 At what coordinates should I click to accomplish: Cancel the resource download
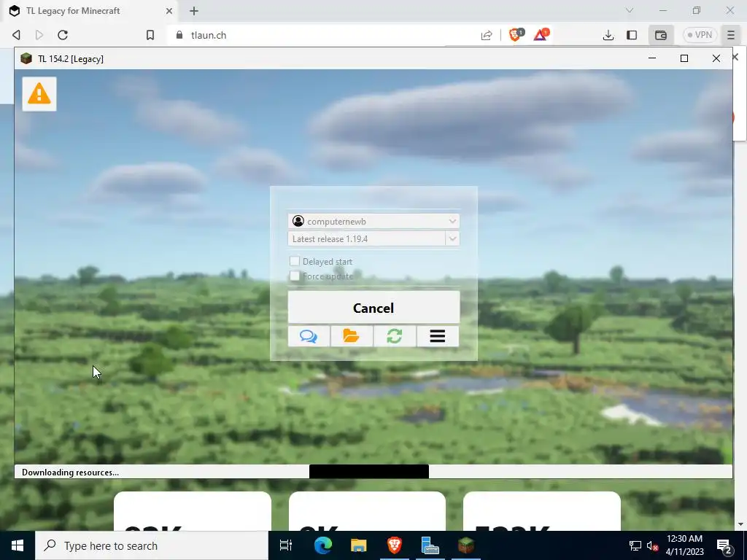(373, 308)
